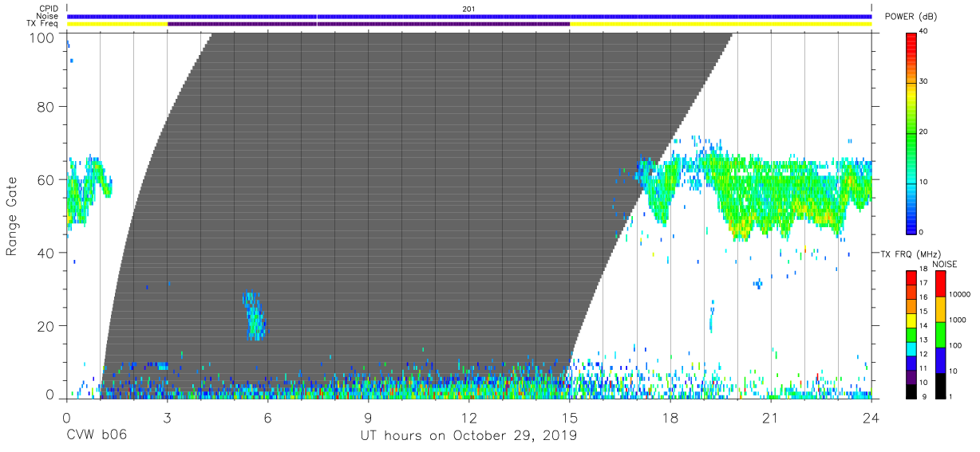
Task: Click the CPID value 201
Action: [468, 9]
